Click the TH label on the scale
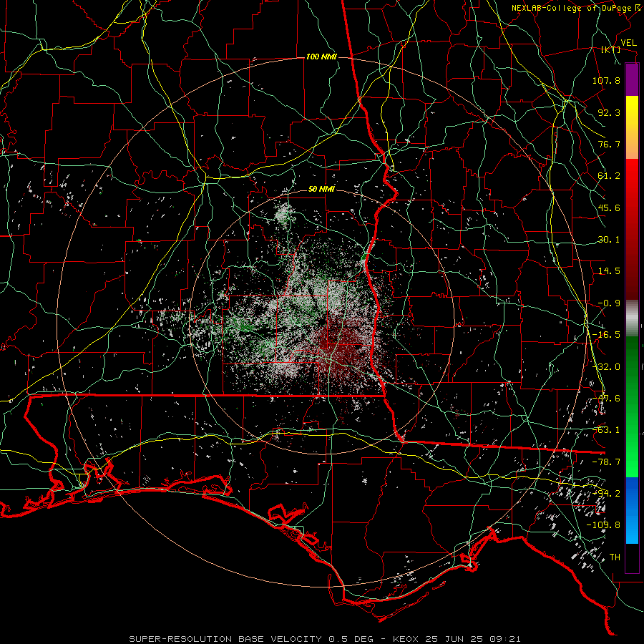 615,557
